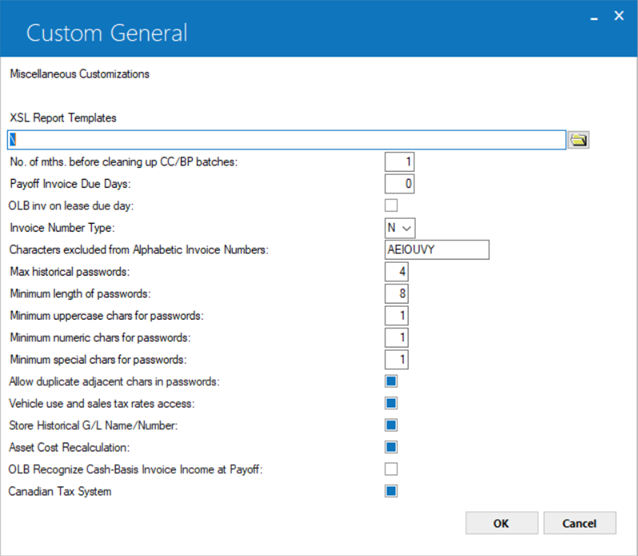638x556 pixels.
Task: Uncheck Store Historical G/L Name/Number
Action: 391,425
